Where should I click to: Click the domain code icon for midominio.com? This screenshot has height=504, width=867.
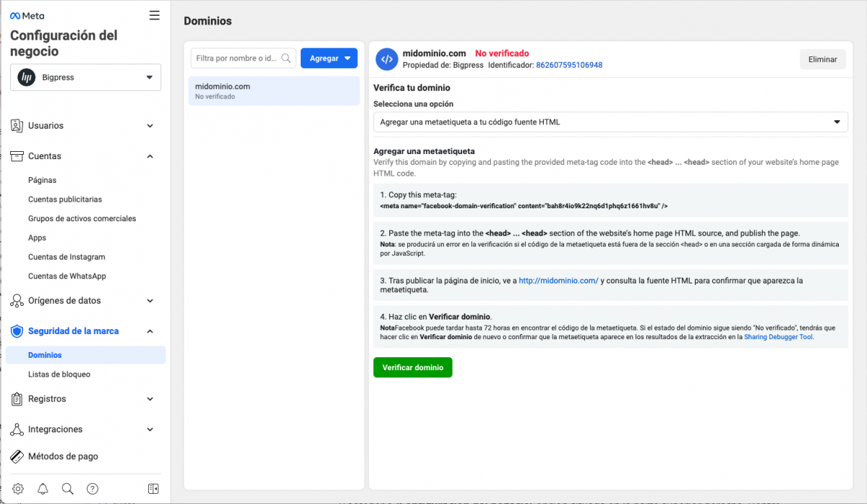pos(387,59)
